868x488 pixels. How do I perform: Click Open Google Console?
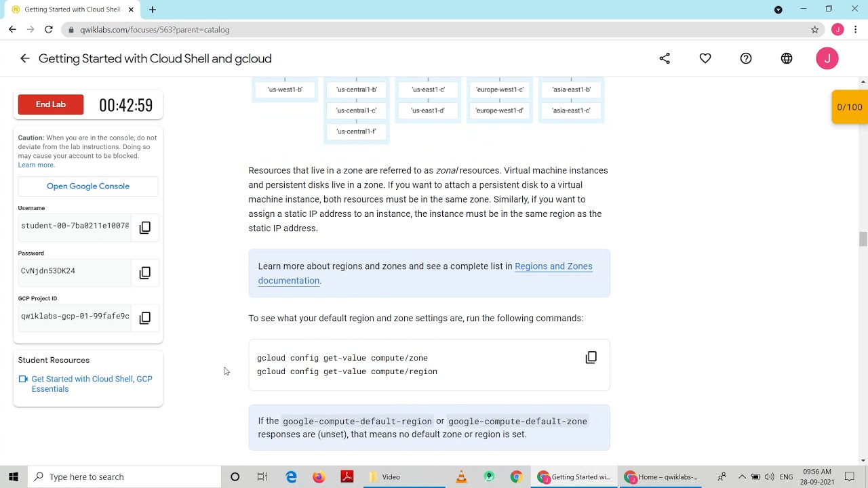pyautogui.click(x=88, y=186)
